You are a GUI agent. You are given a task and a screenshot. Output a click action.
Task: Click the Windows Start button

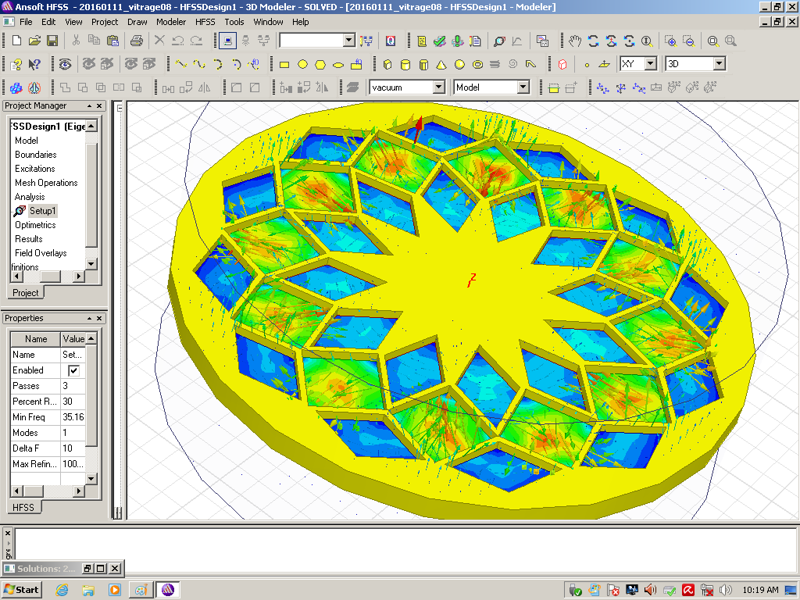click(x=22, y=589)
